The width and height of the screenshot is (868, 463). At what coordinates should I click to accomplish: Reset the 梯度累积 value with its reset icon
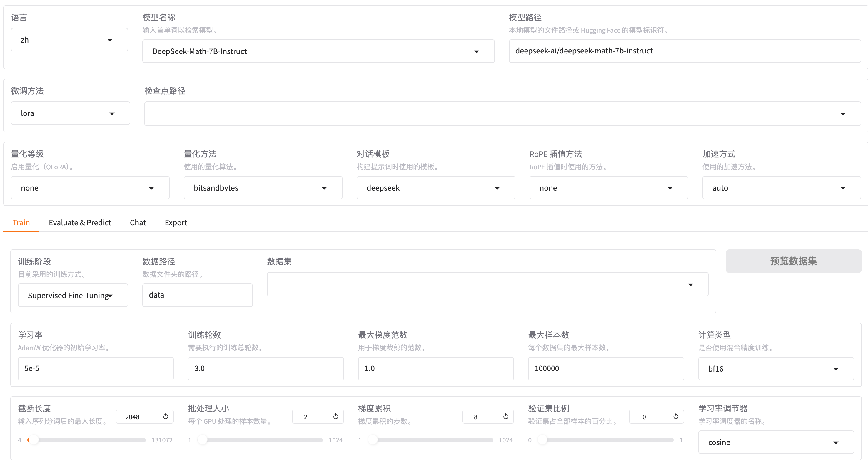(x=506, y=417)
